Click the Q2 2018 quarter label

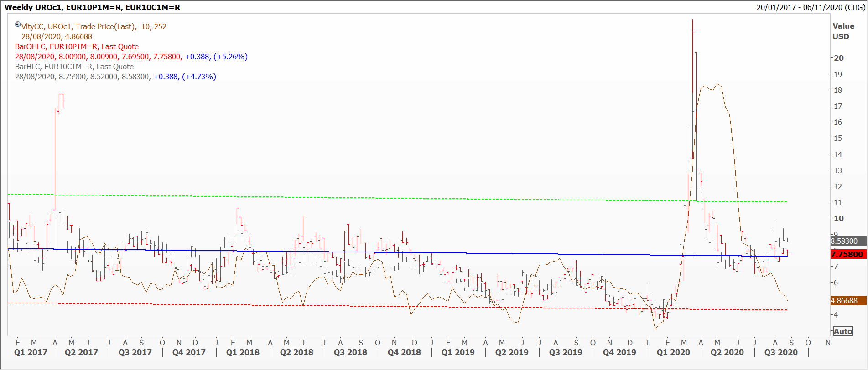(x=296, y=352)
